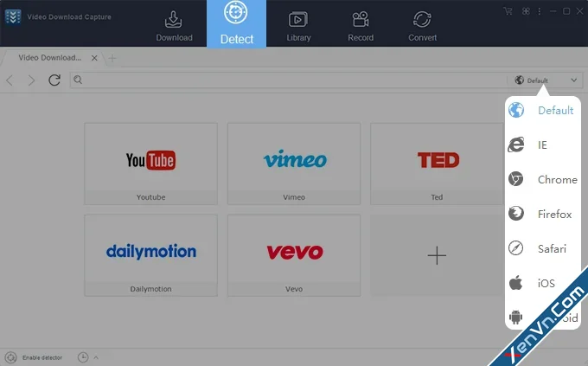Add a new site with plus tile
Image resolution: width=588 pixels, height=366 pixels.
[x=437, y=255]
